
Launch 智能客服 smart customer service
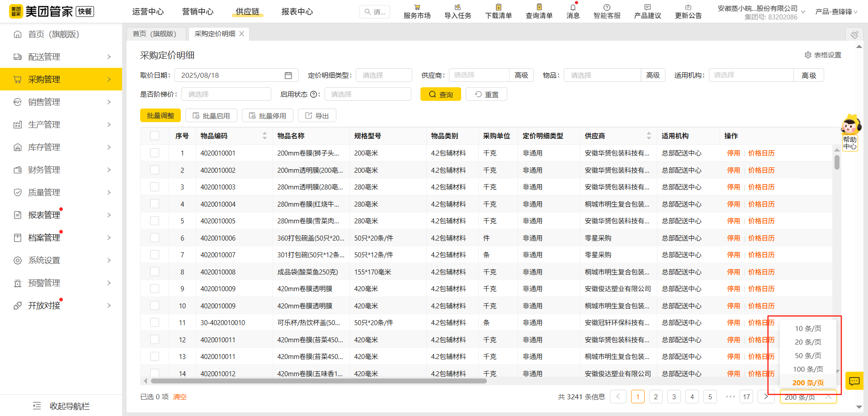(x=607, y=11)
